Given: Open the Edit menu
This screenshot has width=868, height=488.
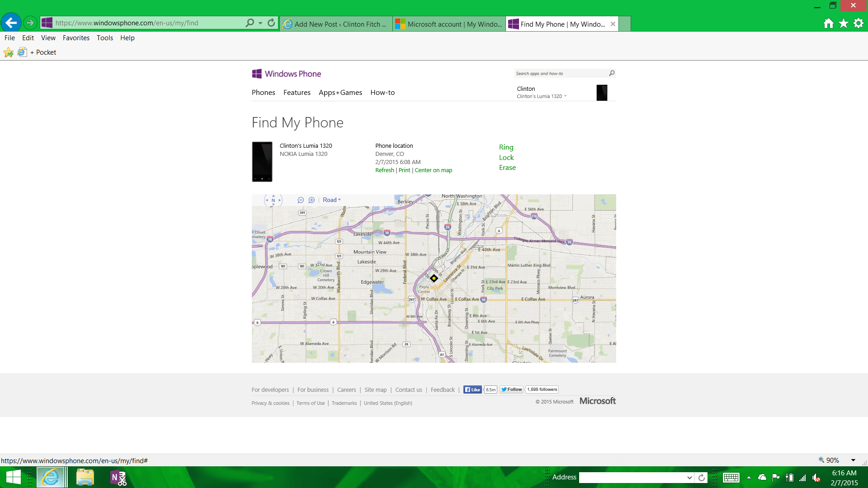Looking at the screenshot, I should (x=28, y=38).
